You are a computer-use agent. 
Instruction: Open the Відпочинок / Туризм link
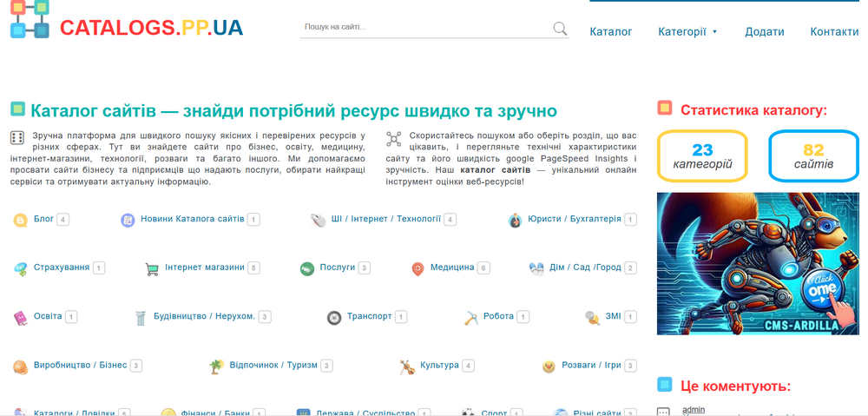273,365
